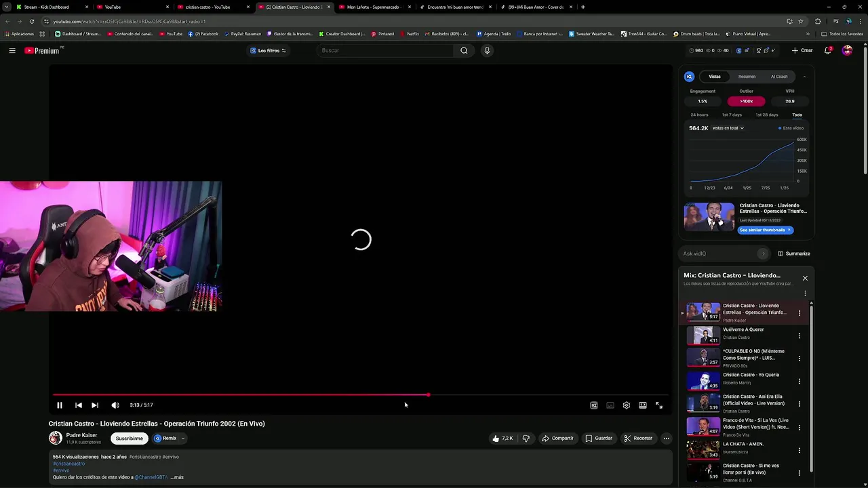Expand description with ...más
The image size is (868, 488).
click(177, 477)
